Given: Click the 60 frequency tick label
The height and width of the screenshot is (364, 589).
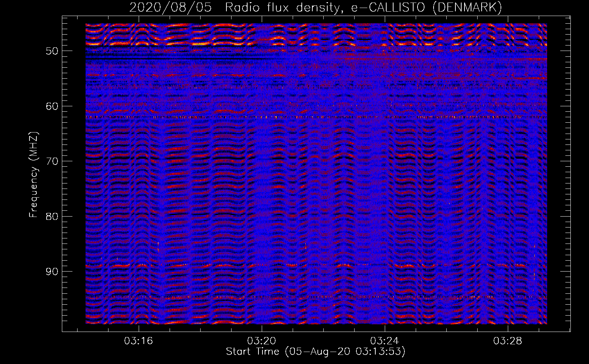Looking at the screenshot, I should [x=52, y=106].
